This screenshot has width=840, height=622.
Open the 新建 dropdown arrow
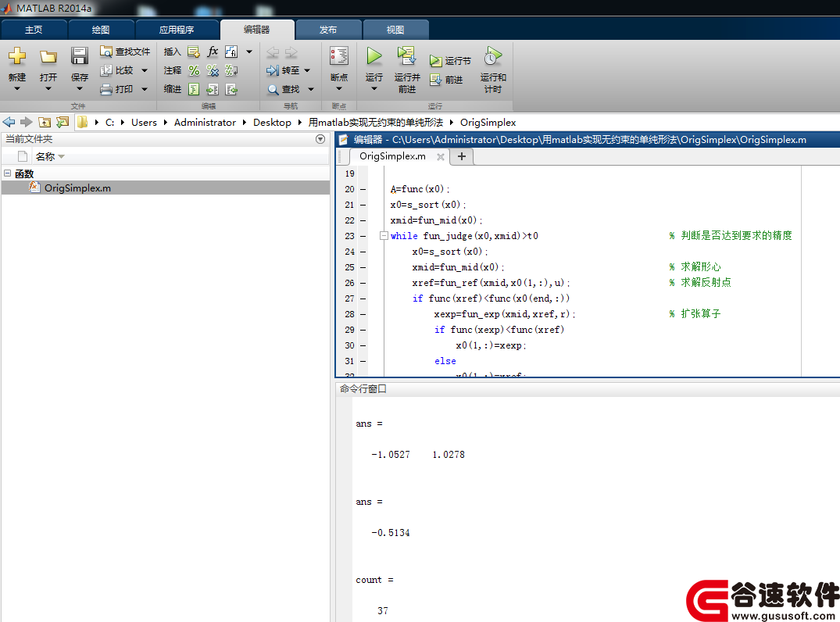coord(17,89)
